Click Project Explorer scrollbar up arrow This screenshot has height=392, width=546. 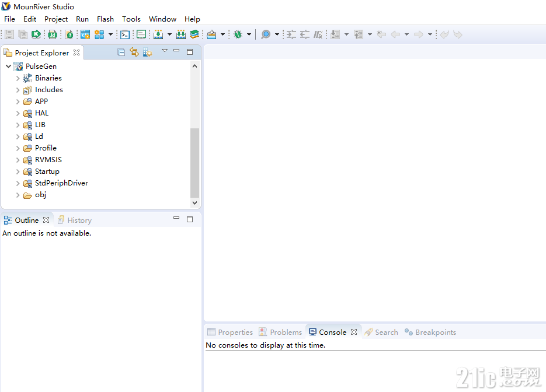(194, 66)
